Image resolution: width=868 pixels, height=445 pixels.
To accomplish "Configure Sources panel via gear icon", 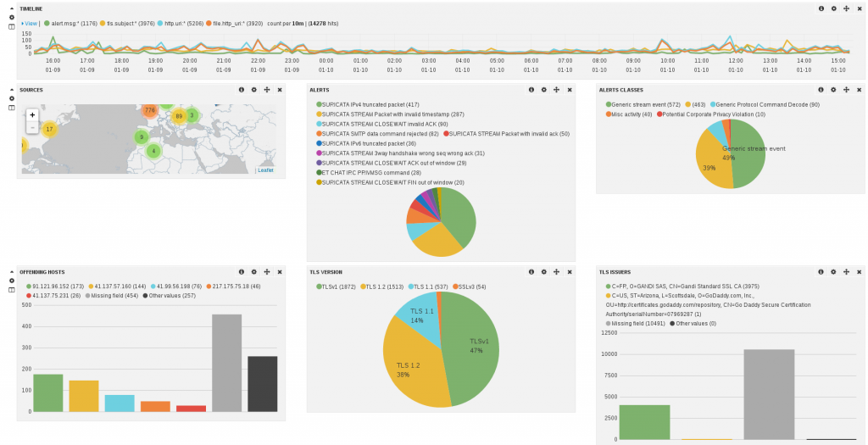I will (254, 90).
